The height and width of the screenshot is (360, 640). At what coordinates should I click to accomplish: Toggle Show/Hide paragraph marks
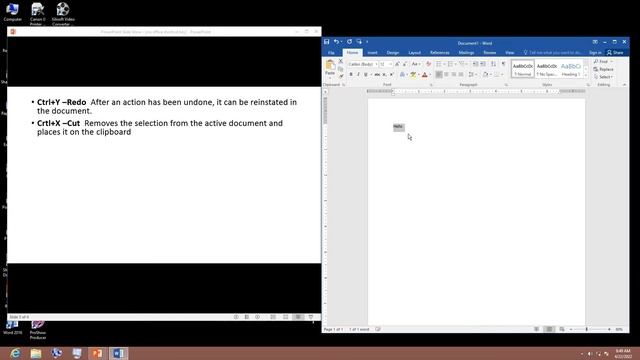click(503, 64)
